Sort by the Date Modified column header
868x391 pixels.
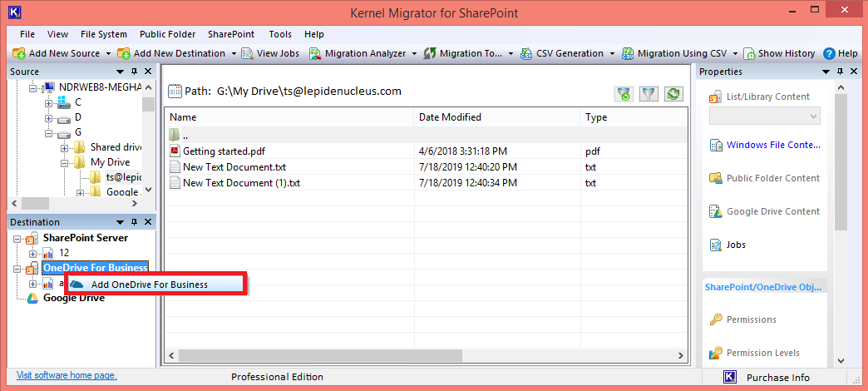coord(497,117)
